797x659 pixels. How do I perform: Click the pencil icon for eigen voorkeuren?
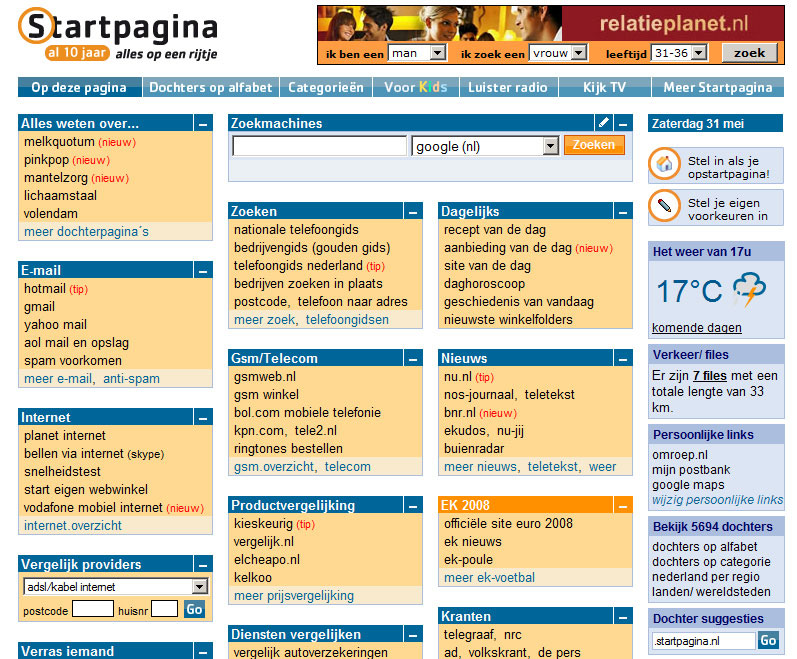[664, 207]
